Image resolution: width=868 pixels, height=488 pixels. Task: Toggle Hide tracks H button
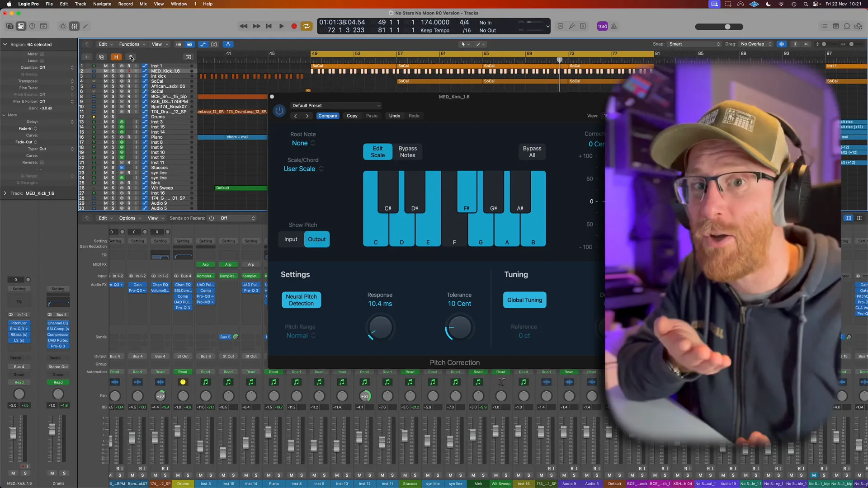point(116,57)
